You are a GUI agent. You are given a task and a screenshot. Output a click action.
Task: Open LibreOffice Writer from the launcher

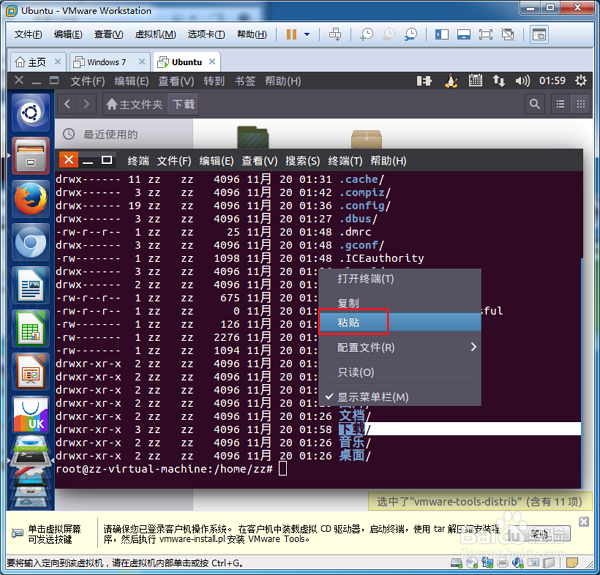pos(31,286)
